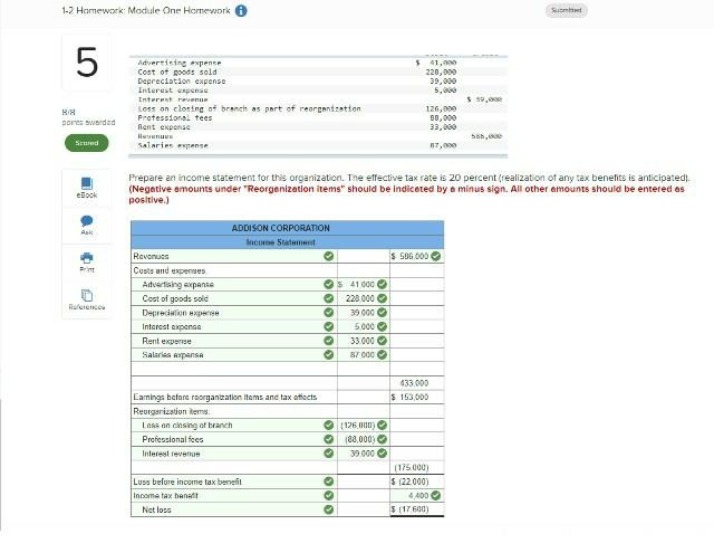The height and width of the screenshot is (552, 714).
Task: Click the Submitted status pill
Action: [x=566, y=10]
